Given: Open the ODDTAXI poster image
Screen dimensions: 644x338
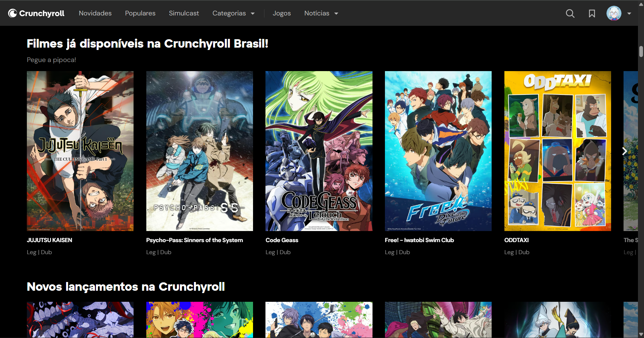Looking at the screenshot, I should 558,151.
